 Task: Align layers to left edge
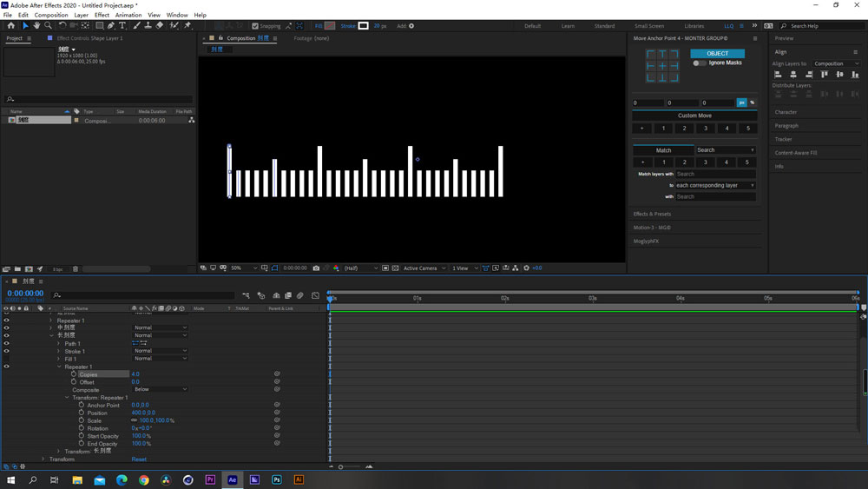779,75
